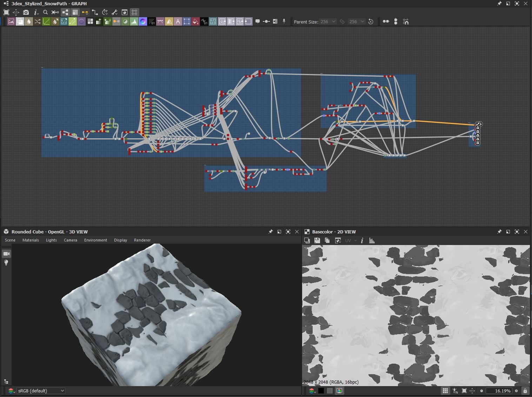
Task: Add a Blend node from the node toolbar
Action: (x=20, y=21)
